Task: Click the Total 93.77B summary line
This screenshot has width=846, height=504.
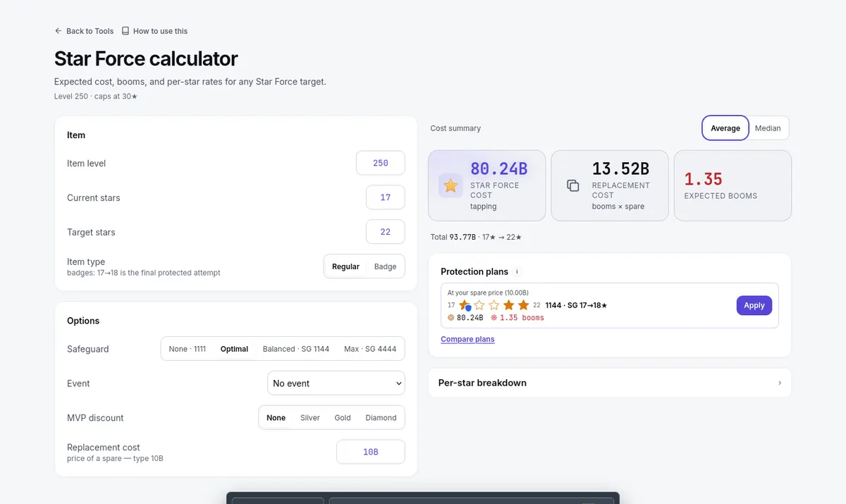Action: click(477, 237)
